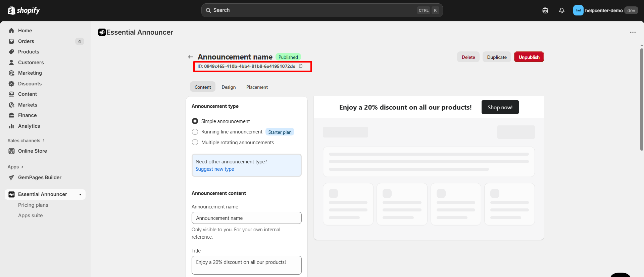Click the Shopify logo
The height and width of the screenshot is (277, 644).
23,10
